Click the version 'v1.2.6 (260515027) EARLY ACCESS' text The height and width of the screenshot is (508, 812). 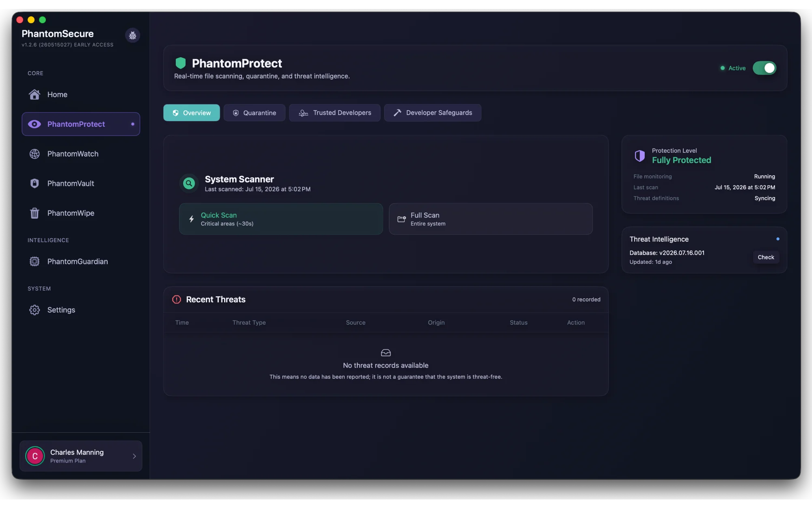pyautogui.click(x=67, y=45)
